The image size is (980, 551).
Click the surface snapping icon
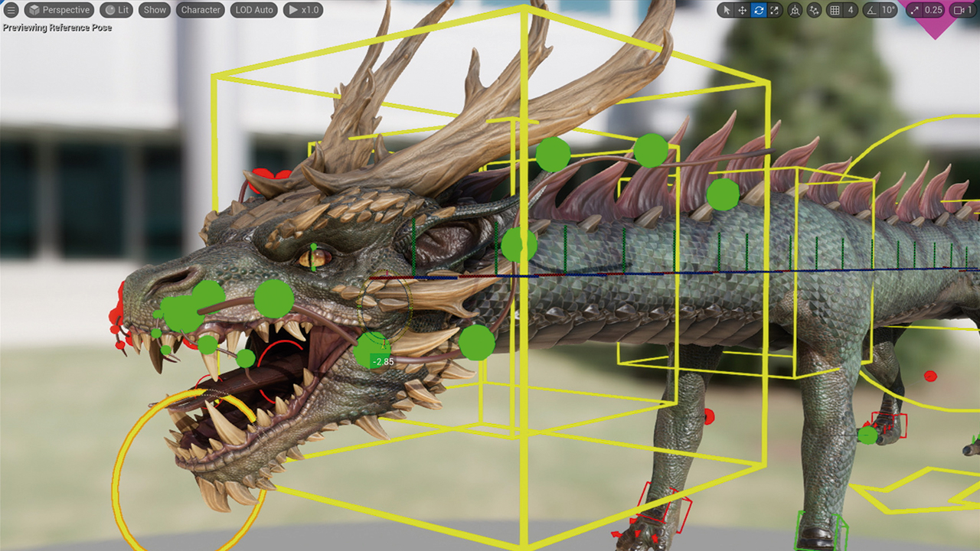[814, 10]
